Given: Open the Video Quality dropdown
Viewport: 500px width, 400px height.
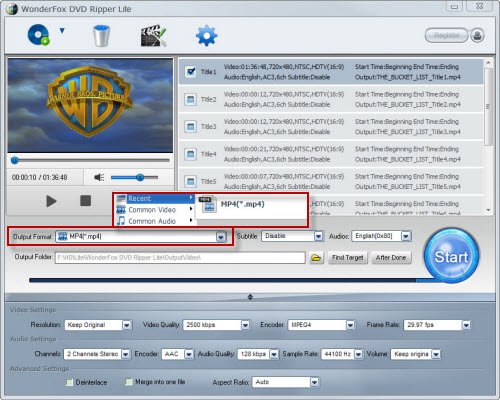Looking at the screenshot, I should pyautogui.click(x=245, y=325).
